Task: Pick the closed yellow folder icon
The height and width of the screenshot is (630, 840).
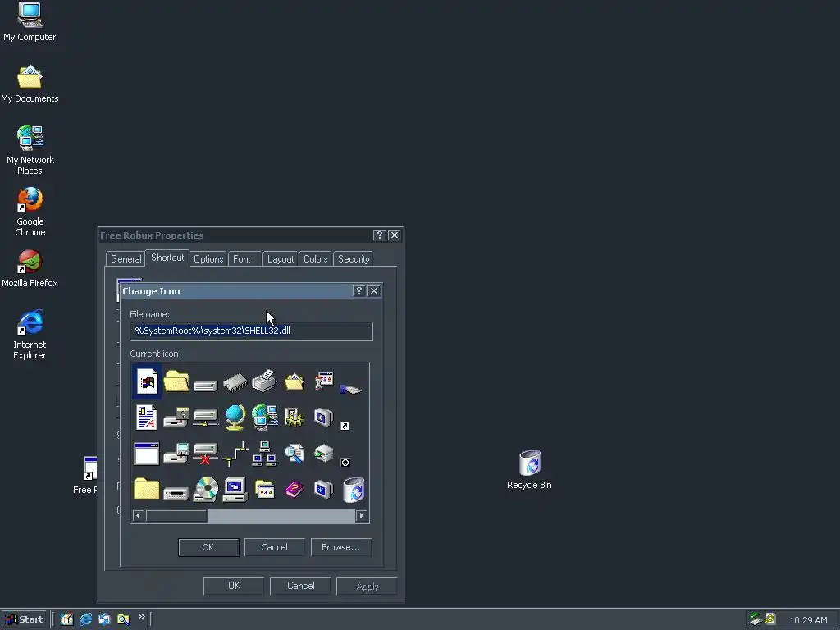Action: tap(146, 489)
